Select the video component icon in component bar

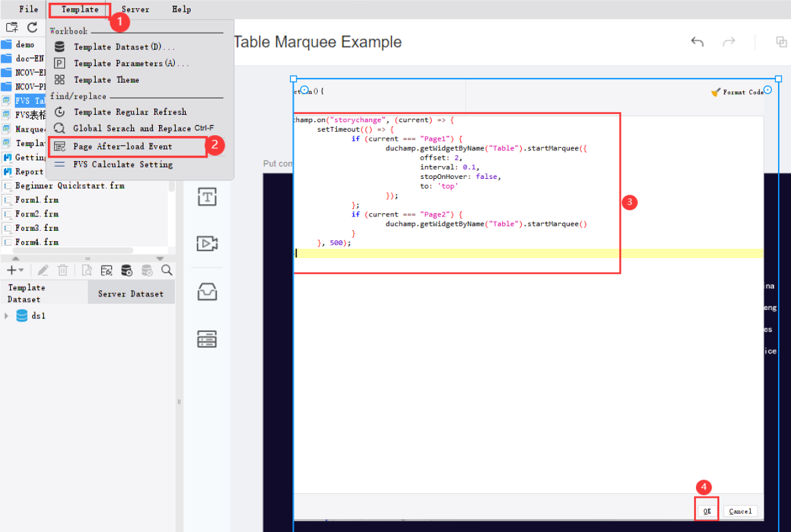207,242
